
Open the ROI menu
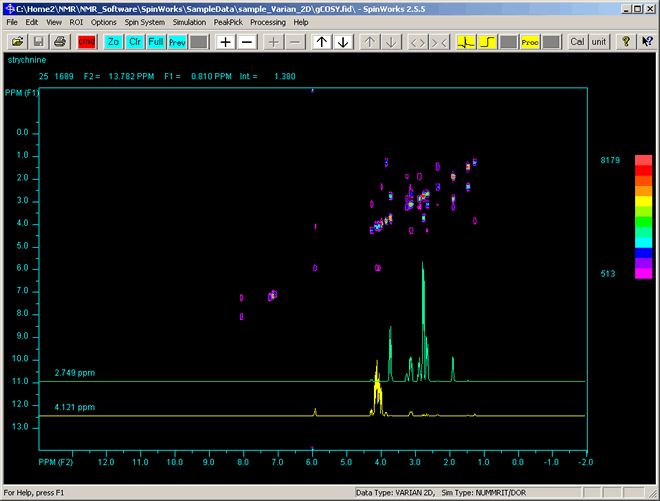76,22
